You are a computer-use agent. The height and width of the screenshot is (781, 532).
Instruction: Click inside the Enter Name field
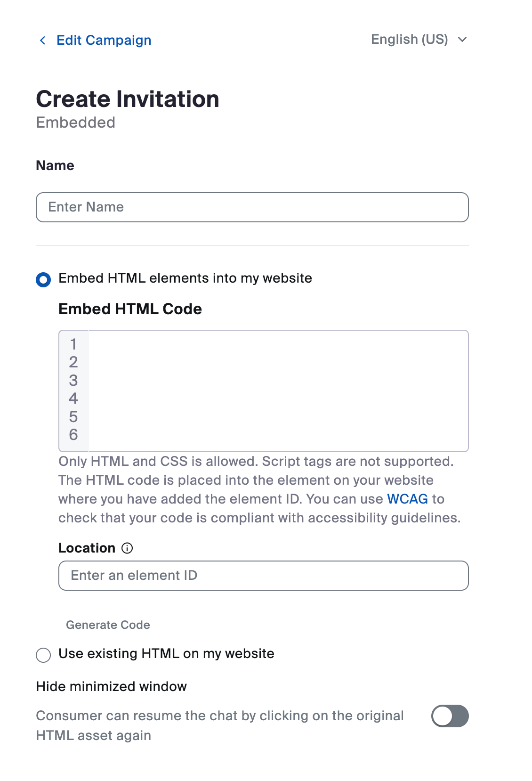(252, 207)
